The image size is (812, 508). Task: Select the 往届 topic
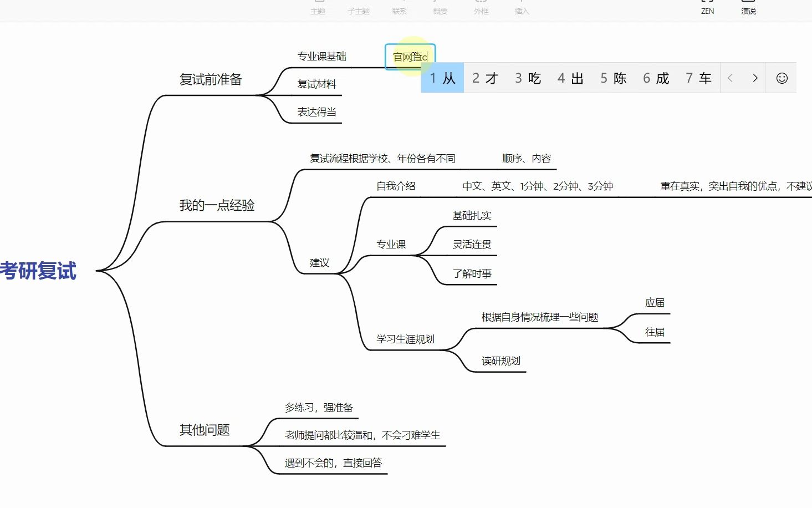coord(655,332)
